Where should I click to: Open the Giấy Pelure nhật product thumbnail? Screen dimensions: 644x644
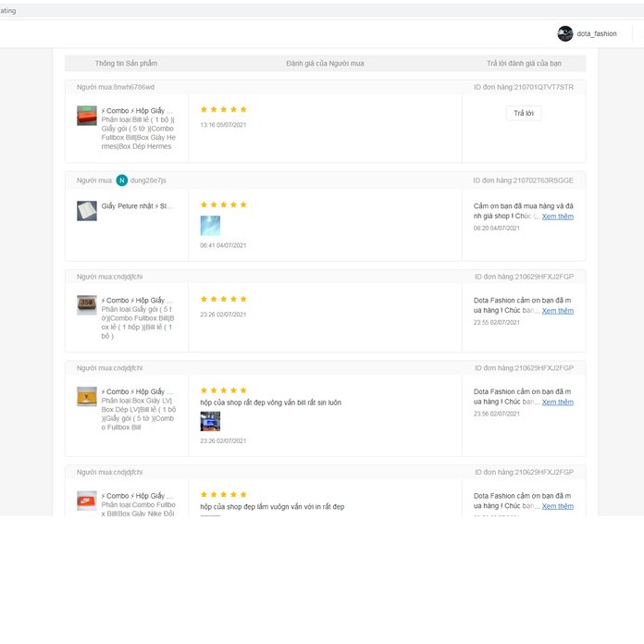coord(87,211)
